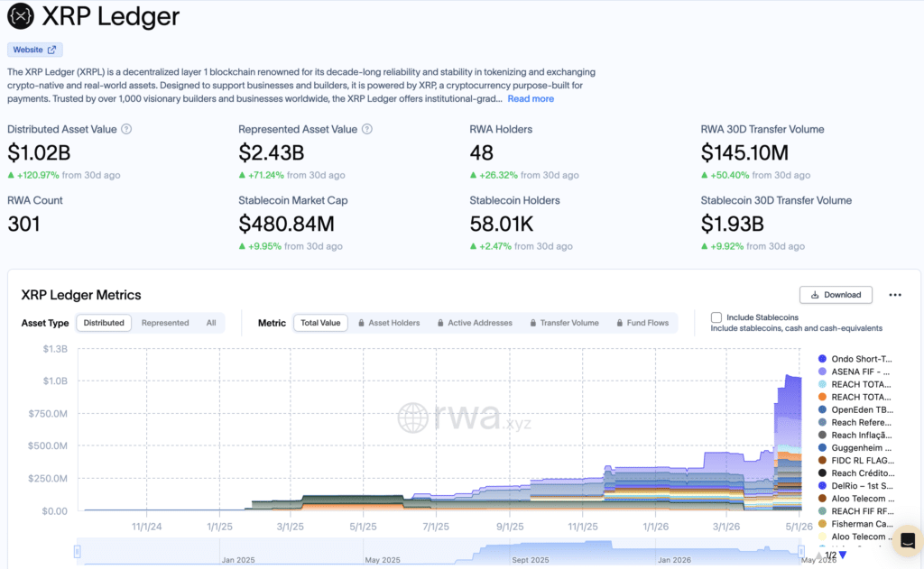Click the 58.01K Stablecoin Holders value
The image size is (924, 569).
point(502,224)
